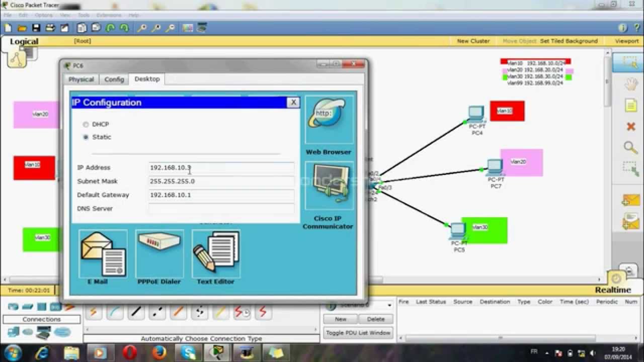Viewport: 644px width, 362px height.
Task: Click the Zoom Out magnifier toolbar icon
Action: click(x=170, y=28)
